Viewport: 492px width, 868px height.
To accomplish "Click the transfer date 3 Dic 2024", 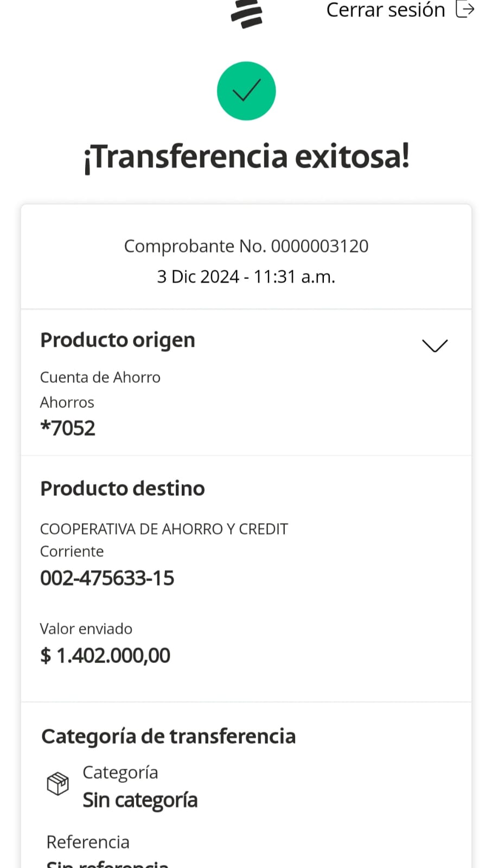I will (197, 277).
